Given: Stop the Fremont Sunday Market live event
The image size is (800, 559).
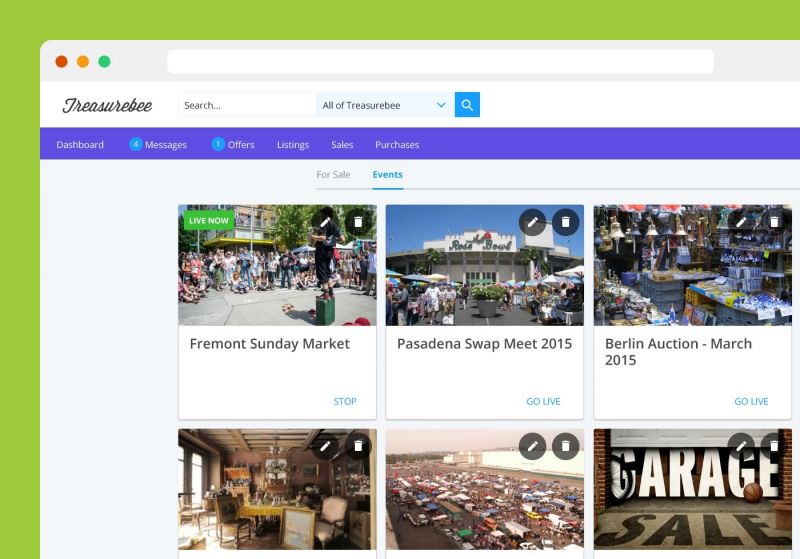Looking at the screenshot, I should [344, 402].
